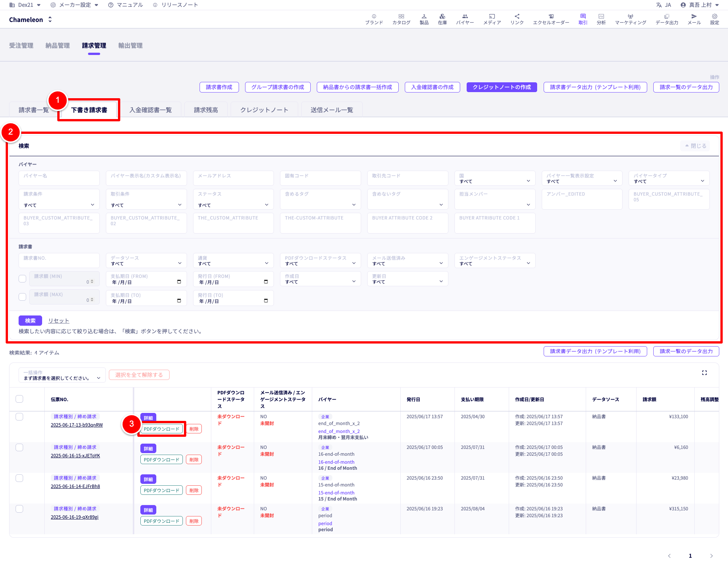728x568 pixels.
Task: Enable the 請求額 (MIN) checkbox
Action: pyautogui.click(x=22, y=279)
